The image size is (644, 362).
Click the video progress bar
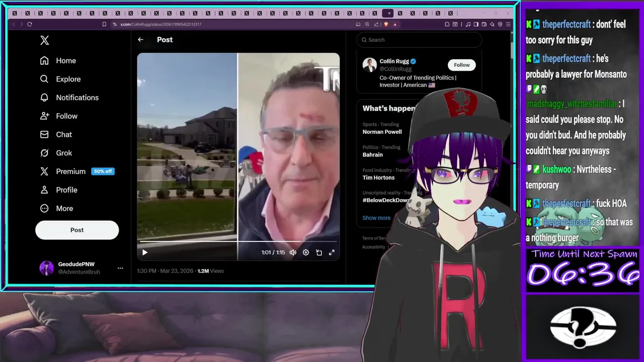coord(238,242)
